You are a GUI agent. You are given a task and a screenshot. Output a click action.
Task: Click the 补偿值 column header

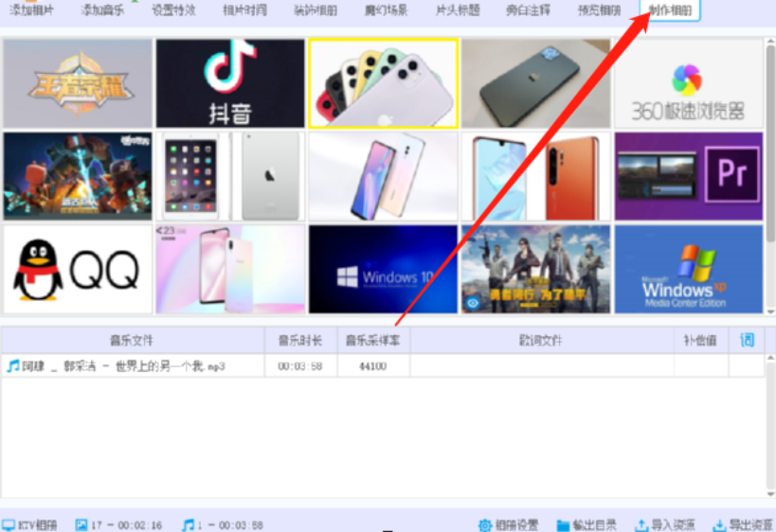[x=700, y=340]
